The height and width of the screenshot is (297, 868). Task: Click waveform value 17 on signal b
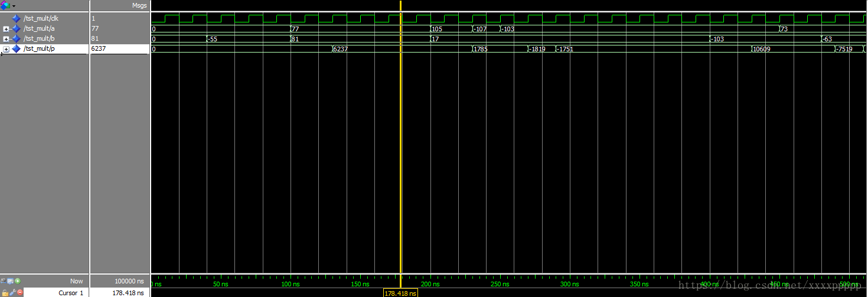pyautogui.click(x=435, y=39)
